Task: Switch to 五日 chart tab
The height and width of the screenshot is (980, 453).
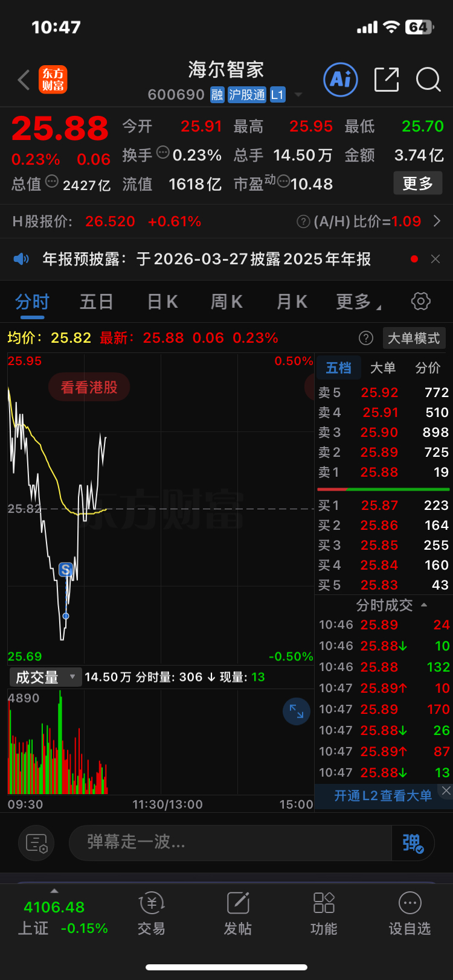Action: tap(97, 302)
